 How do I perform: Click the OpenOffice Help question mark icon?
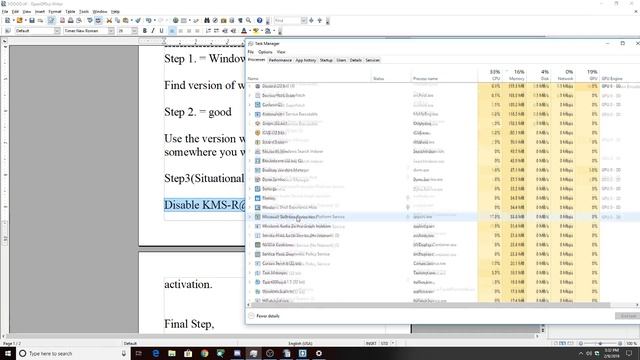pos(259,20)
